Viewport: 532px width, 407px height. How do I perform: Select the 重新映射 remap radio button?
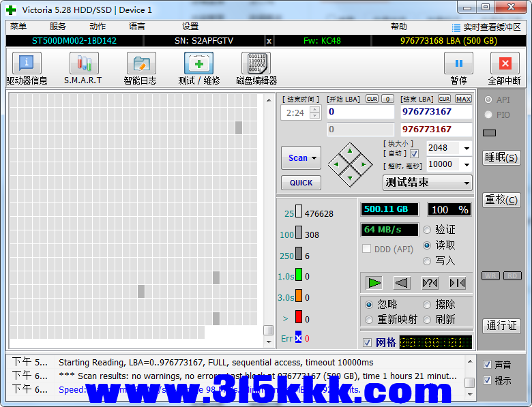(x=369, y=320)
